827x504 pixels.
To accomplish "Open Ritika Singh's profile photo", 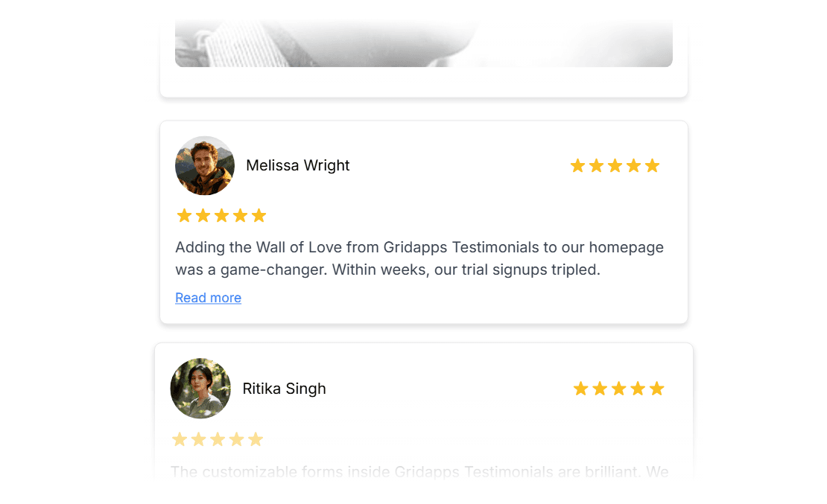I will click(x=200, y=388).
